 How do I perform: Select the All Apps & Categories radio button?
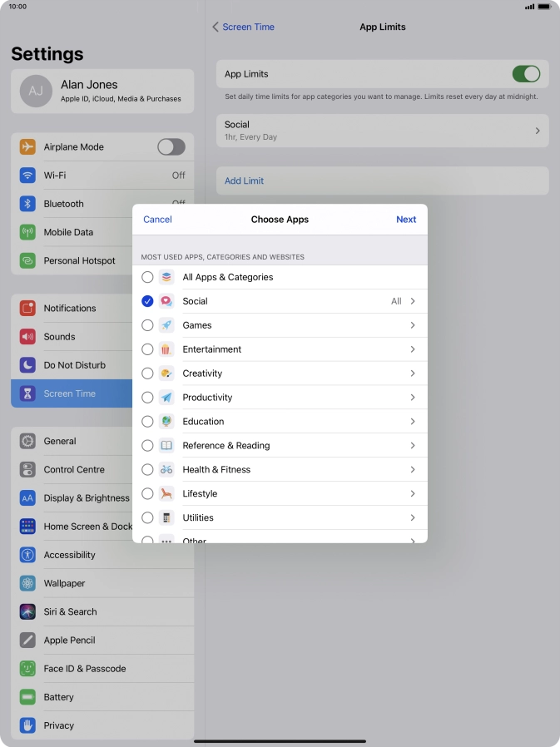147,277
